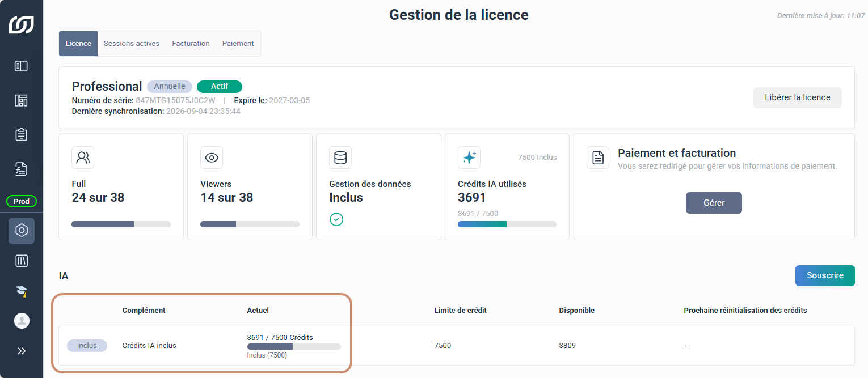Image resolution: width=868 pixels, height=378 pixels.
Task: Click the 24 sur 38 value
Action: click(98, 198)
